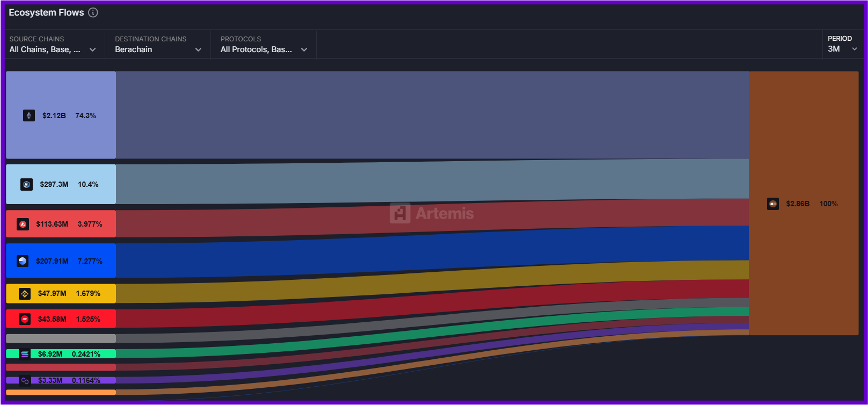This screenshot has width=868, height=405.
Task: Click the Polygon icon on $3.33M node
Action: [x=25, y=380]
